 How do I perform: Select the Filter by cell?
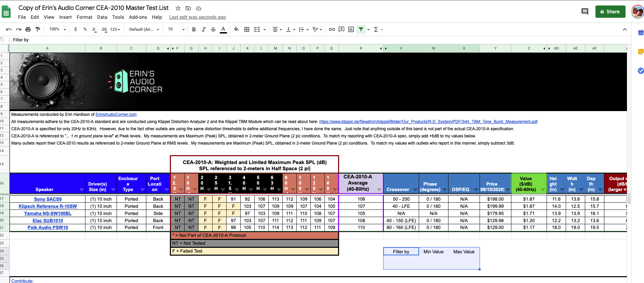[x=401, y=252]
